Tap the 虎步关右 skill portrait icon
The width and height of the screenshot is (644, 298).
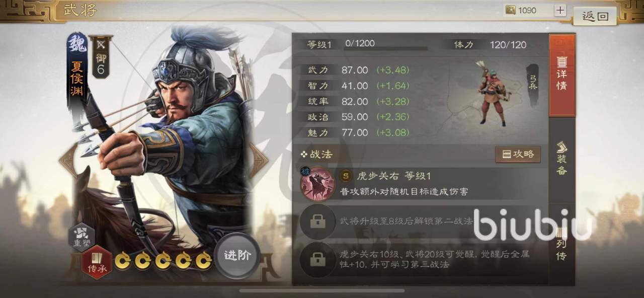(x=317, y=183)
